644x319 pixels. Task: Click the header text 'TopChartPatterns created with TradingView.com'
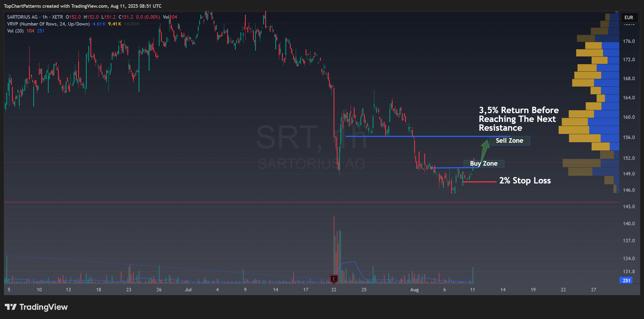pyautogui.click(x=56, y=6)
